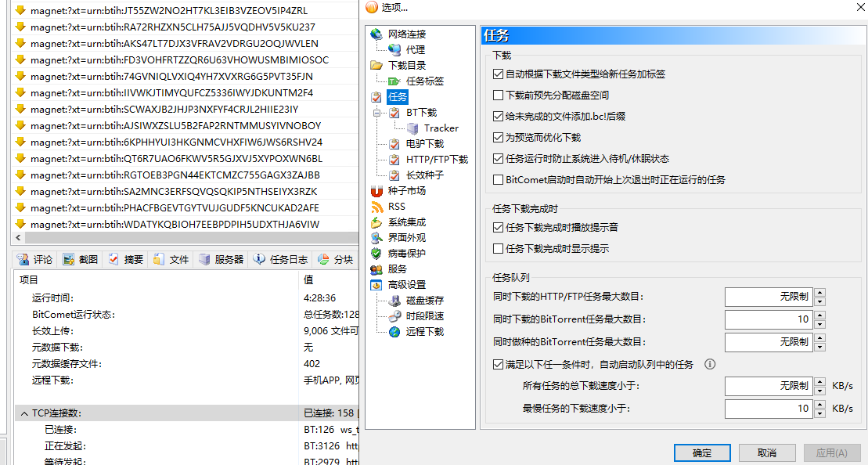Click the 磁盘缓存 disk icon
Screen dimensions: 868x465
click(x=394, y=301)
